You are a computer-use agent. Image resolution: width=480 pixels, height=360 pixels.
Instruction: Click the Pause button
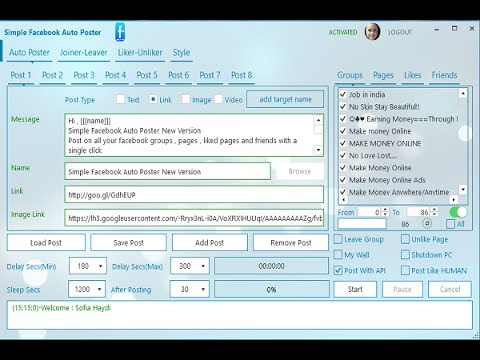point(402,289)
